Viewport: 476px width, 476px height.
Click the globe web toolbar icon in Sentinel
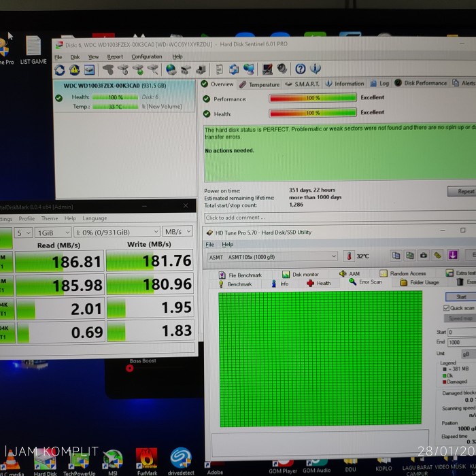pos(171,69)
